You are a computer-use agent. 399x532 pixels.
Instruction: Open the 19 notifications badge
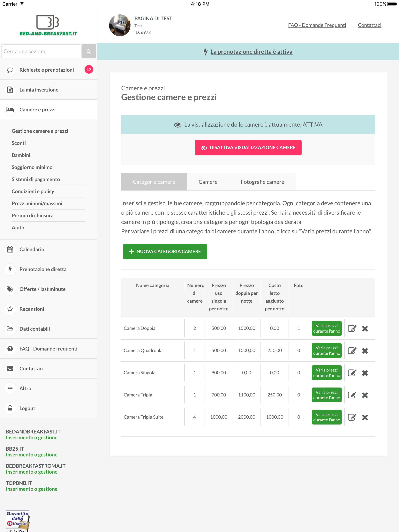tap(89, 69)
